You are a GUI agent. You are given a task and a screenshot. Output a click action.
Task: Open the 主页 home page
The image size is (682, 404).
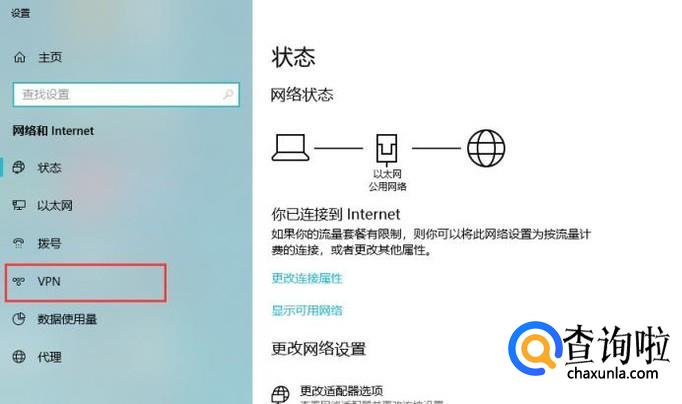pos(50,57)
